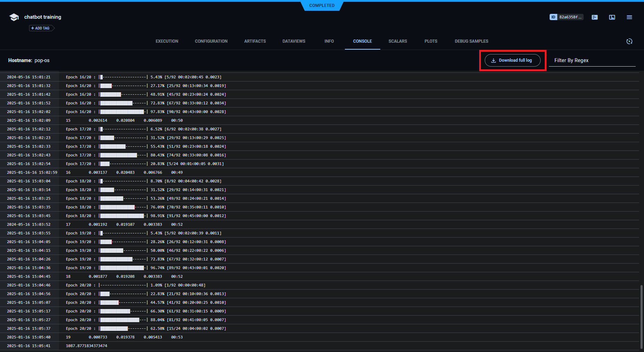
Task: Select the DEBUG SAMPLES tab
Action: pos(471,41)
